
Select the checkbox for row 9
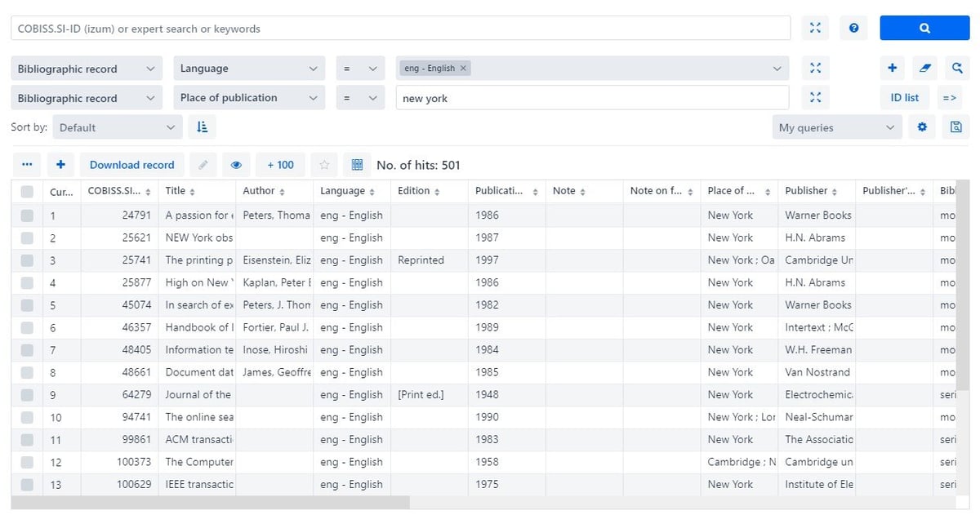[27, 395]
